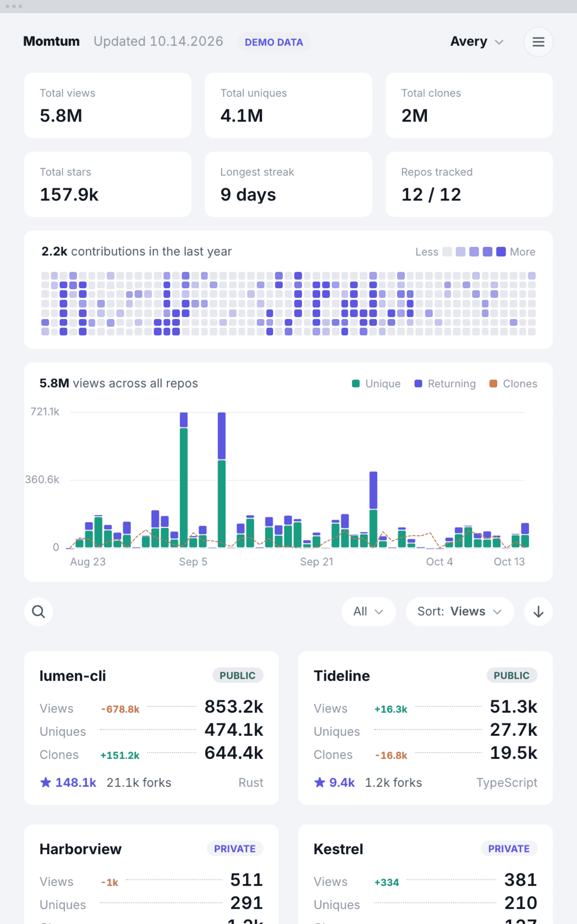
Task: Click the Total views stat card
Action: click(108, 105)
